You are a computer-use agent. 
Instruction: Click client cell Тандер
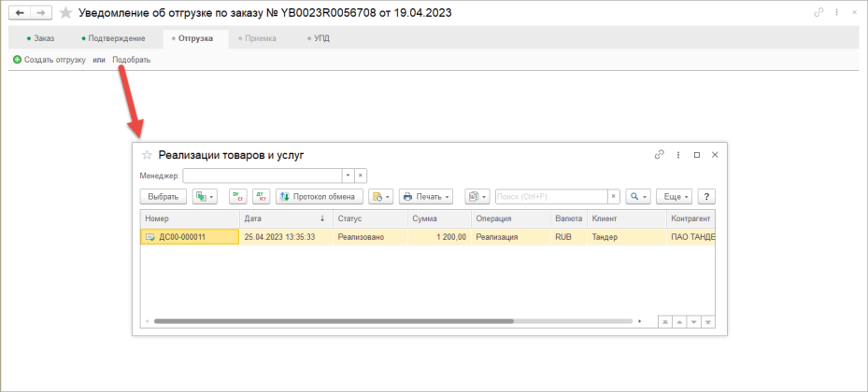[x=627, y=237]
